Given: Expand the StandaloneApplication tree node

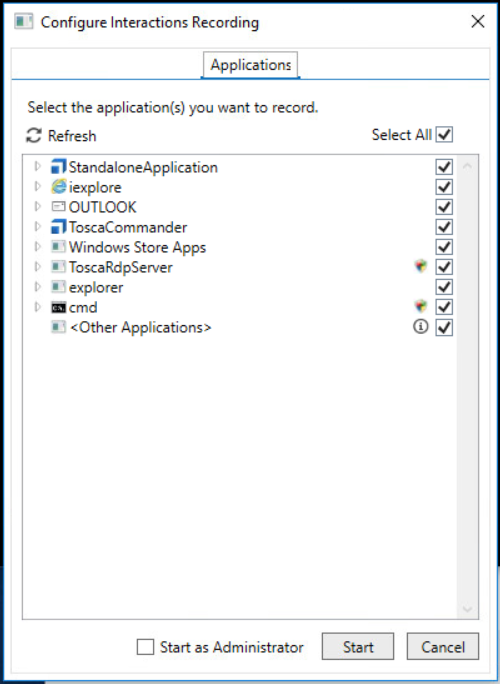Looking at the screenshot, I should (38, 166).
